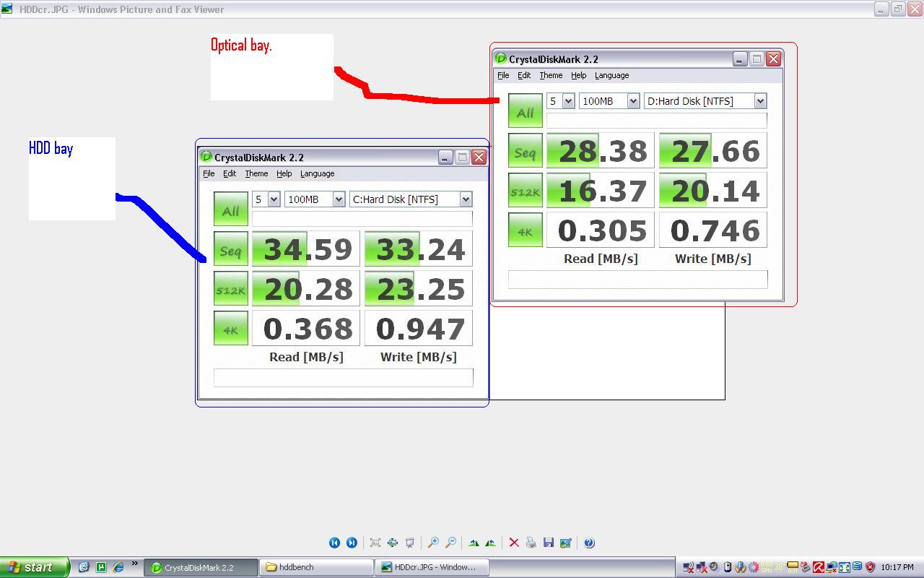924x578 pixels.
Task: Click the red security shield tray icon
Action: tap(870, 567)
